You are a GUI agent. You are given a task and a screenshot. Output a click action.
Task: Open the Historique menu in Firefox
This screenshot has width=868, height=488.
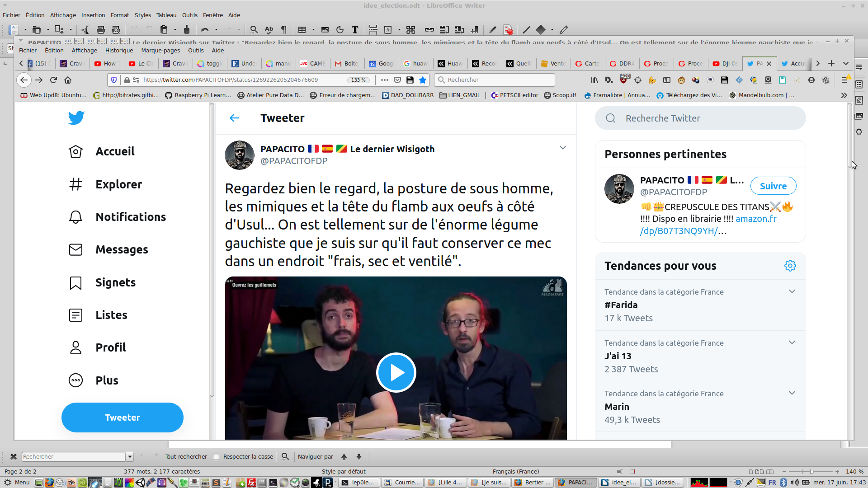coord(119,51)
